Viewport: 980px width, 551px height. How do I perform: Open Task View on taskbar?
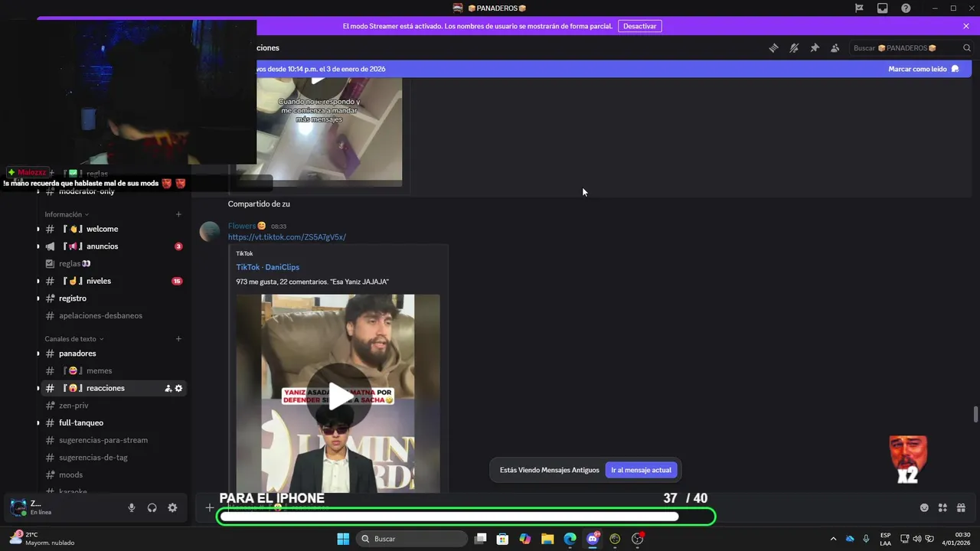[480, 539]
